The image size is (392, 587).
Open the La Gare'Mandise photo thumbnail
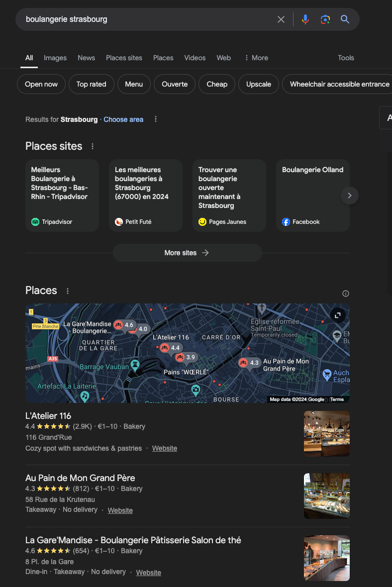point(326,558)
